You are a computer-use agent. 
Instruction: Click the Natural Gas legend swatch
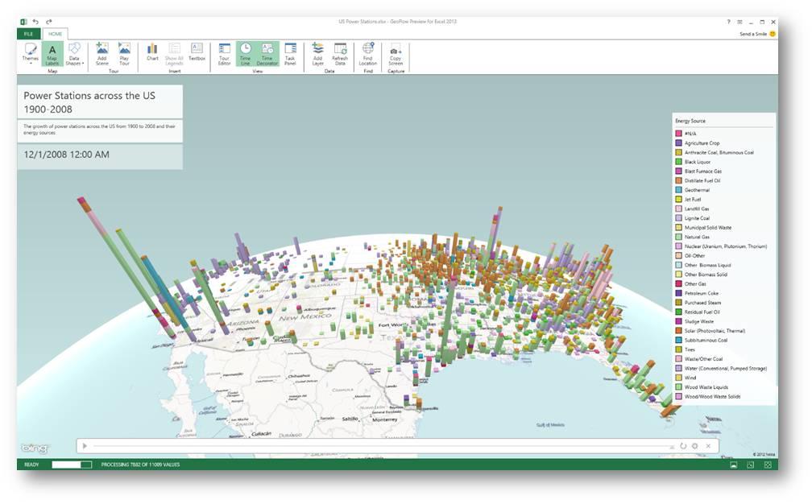[679, 238]
